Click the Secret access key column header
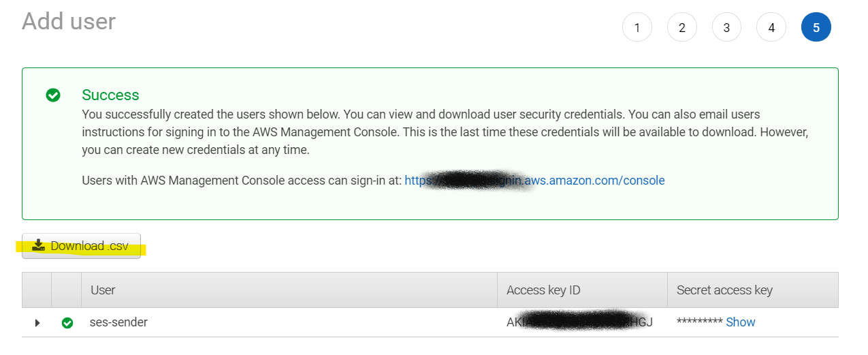This screenshot has width=868, height=355. click(724, 290)
